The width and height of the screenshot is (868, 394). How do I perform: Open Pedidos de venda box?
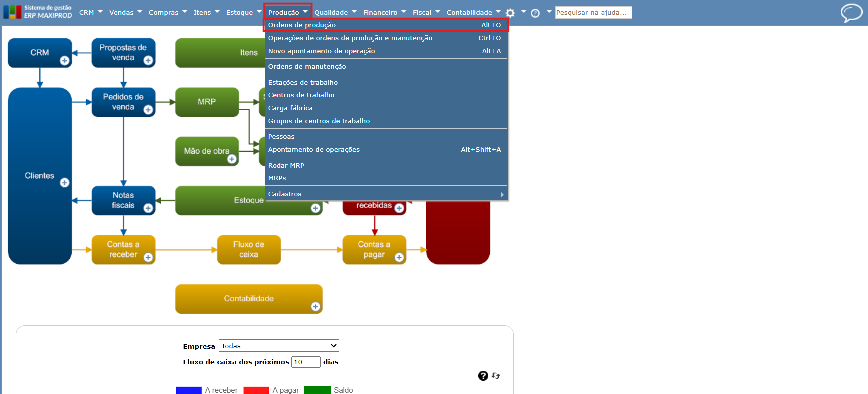pyautogui.click(x=123, y=102)
